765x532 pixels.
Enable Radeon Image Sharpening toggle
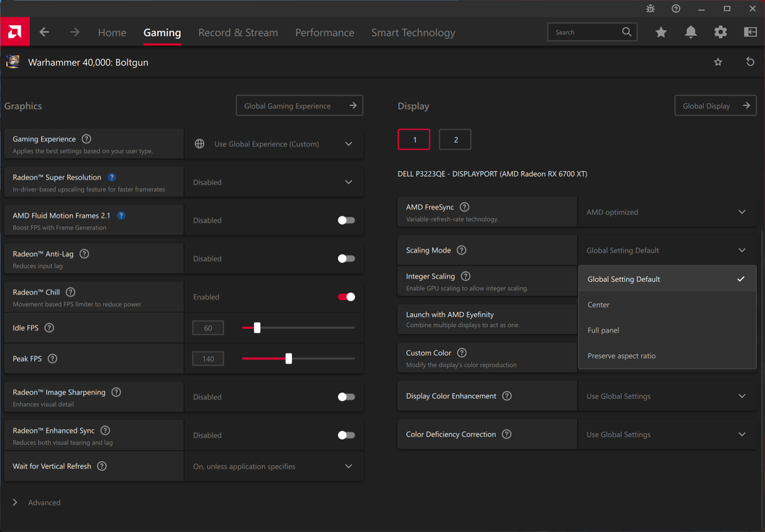pos(346,397)
